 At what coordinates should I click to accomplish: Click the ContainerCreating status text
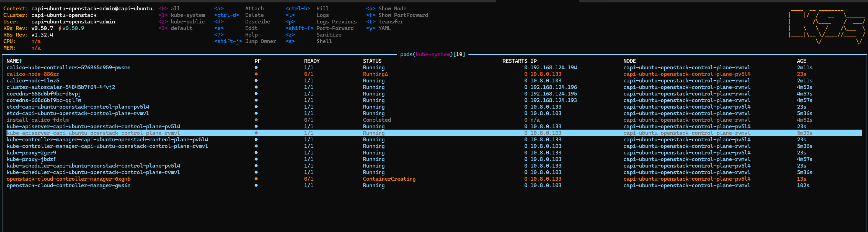pos(389,179)
